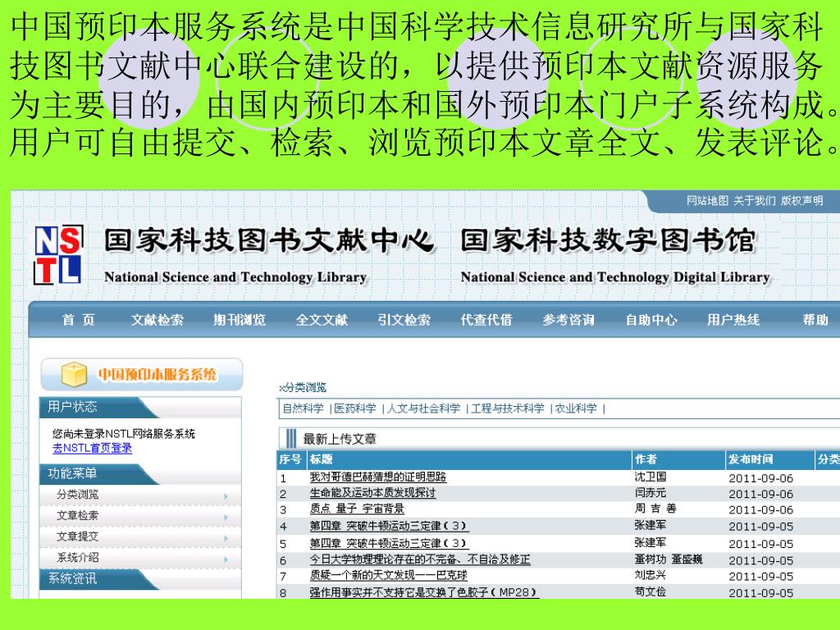Open article 我对哥德巴赫猜想的证明思路

point(377,477)
